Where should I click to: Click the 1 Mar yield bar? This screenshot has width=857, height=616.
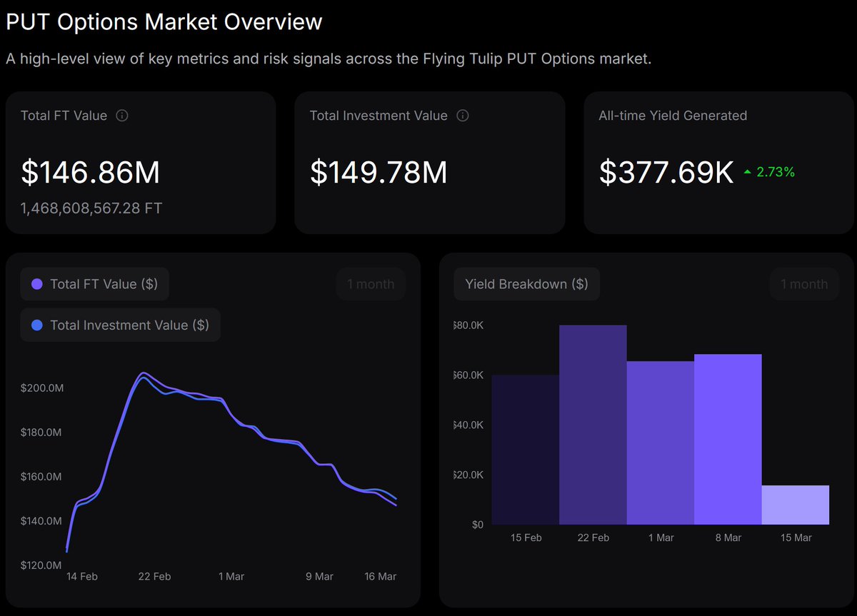coord(661,443)
